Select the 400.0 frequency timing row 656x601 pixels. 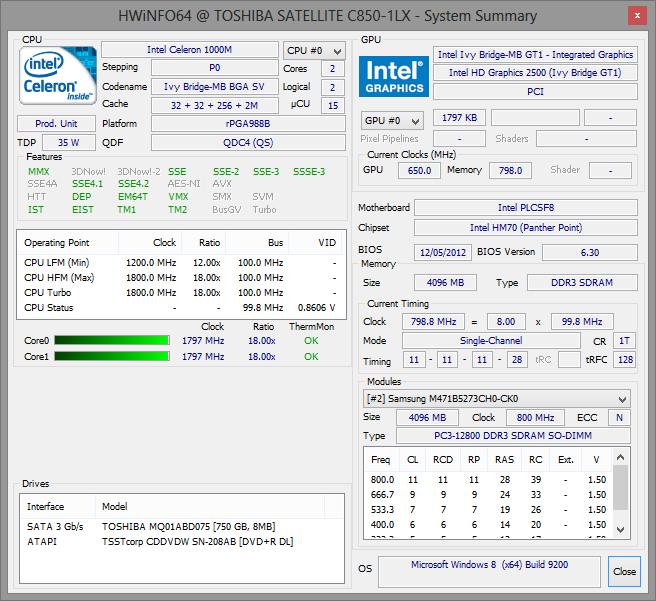pyautogui.click(x=488, y=525)
